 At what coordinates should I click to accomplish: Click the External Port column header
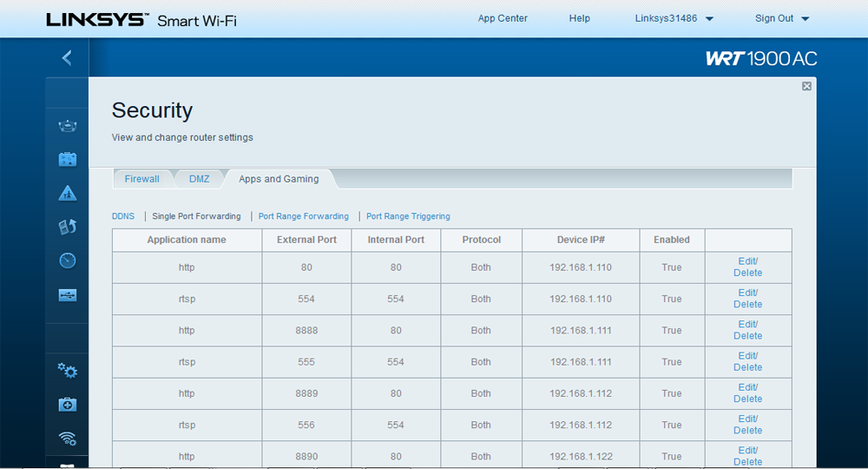[x=306, y=240]
